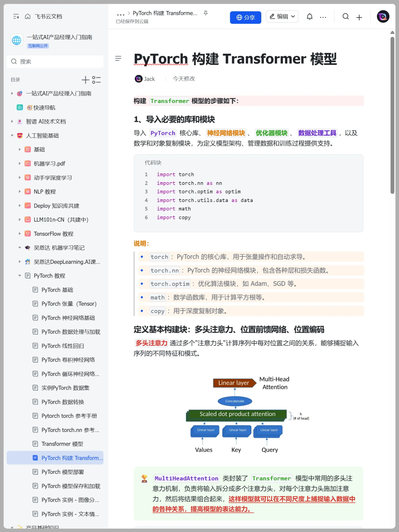Toggle directory expand-all list icon
Viewport: 399px width, 532px height.
pos(96,80)
